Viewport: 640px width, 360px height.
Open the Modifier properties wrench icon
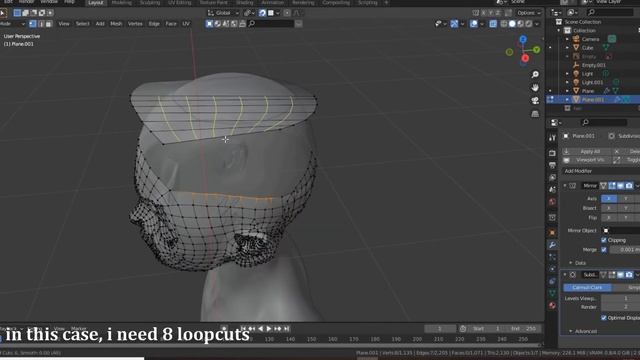(552, 245)
